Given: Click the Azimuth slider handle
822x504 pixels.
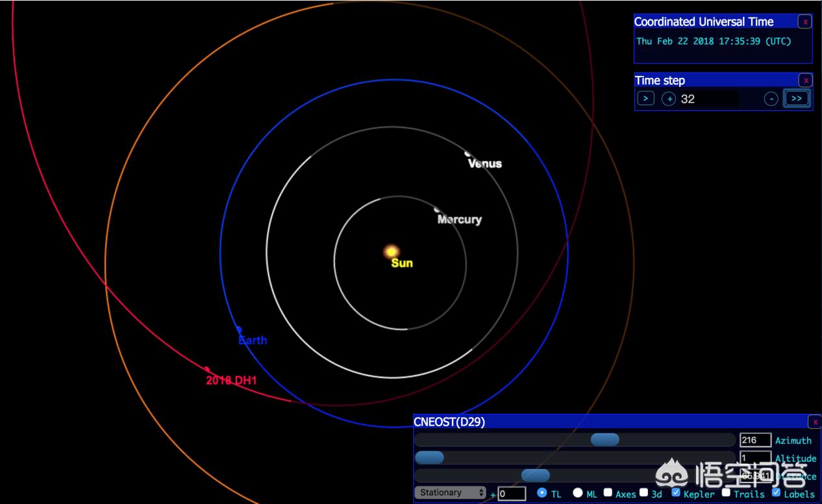Looking at the screenshot, I should point(604,440).
